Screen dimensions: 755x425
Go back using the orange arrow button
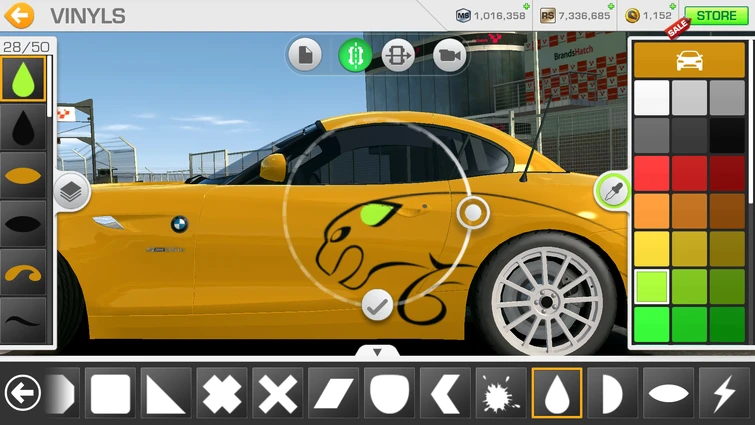click(19, 15)
